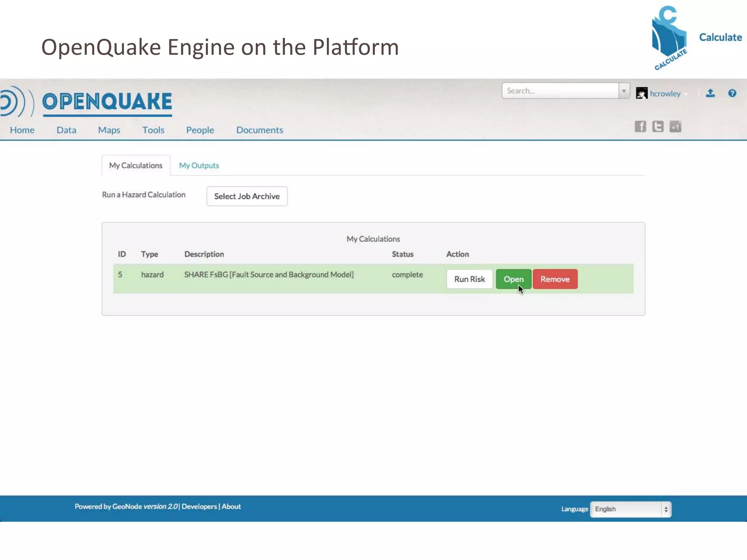The image size is (747, 560).
Task: Click the Facebook share icon
Action: [x=640, y=127]
